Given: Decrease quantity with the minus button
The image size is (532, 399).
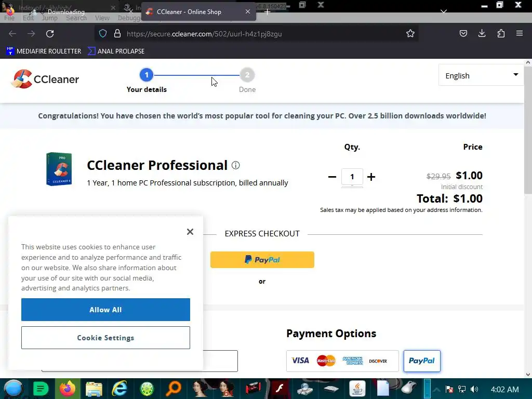Looking at the screenshot, I should pos(332,177).
